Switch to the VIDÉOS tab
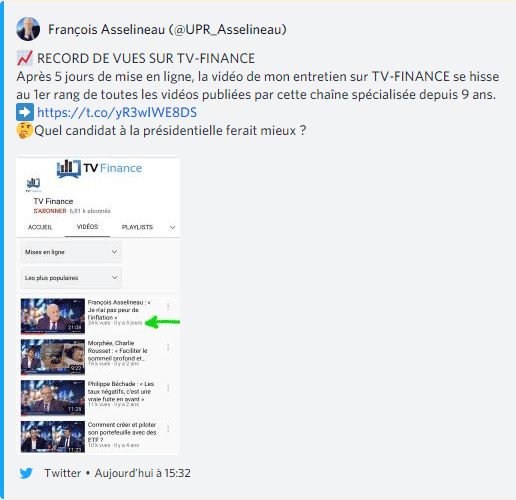This screenshot has width=516, height=500. click(87, 227)
